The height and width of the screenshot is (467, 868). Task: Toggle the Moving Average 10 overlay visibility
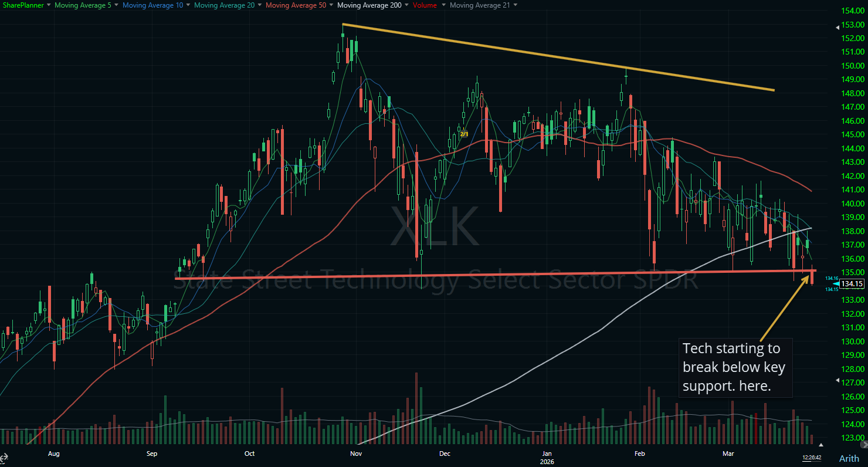coord(152,5)
